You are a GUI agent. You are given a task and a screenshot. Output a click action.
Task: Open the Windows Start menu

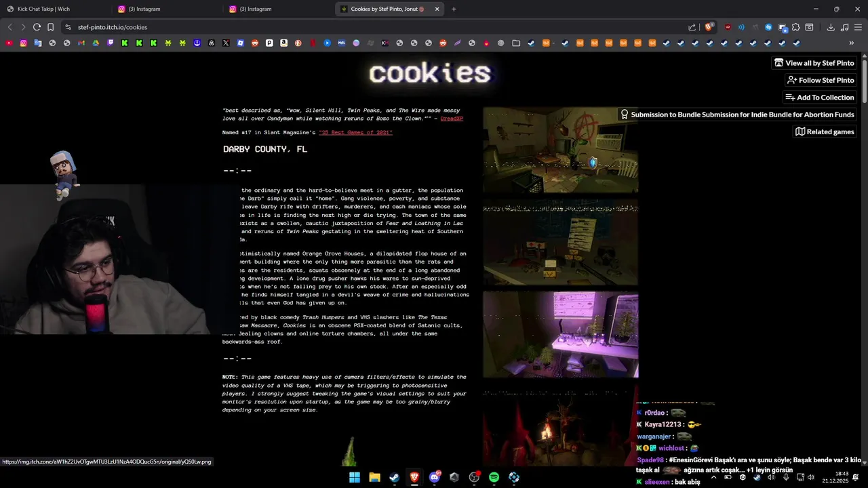tap(355, 477)
